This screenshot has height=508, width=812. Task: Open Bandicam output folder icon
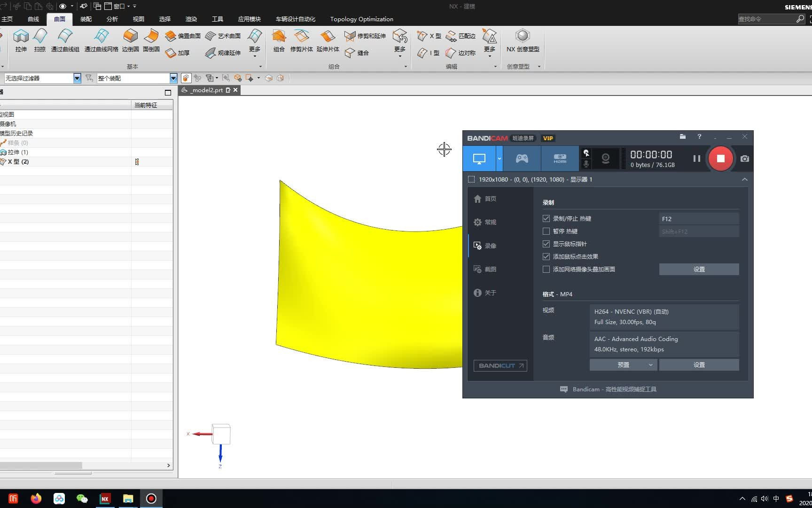coord(683,136)
